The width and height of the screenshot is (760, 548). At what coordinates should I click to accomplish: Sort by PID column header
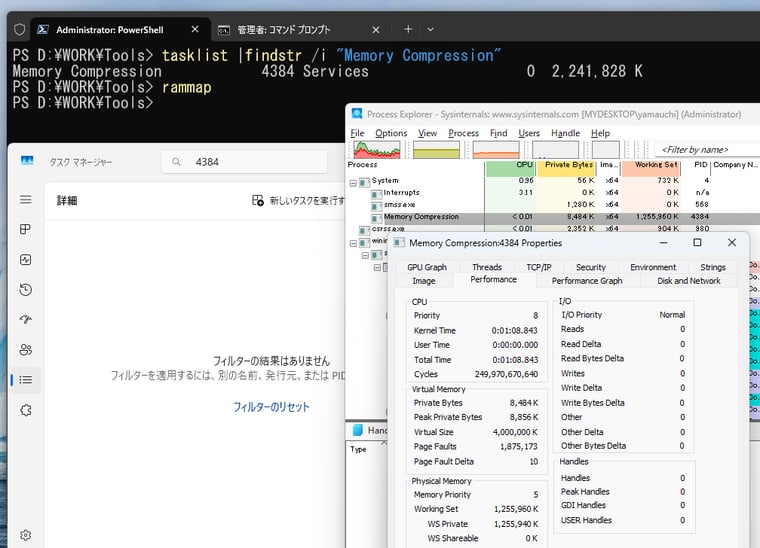click(x=696, y=165)
